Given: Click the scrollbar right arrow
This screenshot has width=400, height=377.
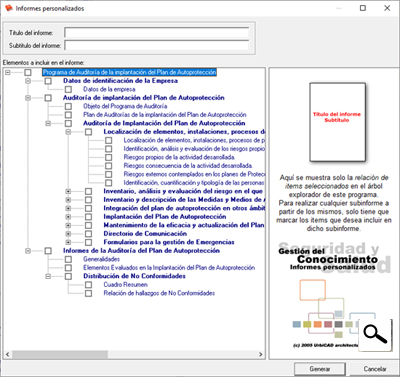Looking at the screenshot, I should point(261,354).
